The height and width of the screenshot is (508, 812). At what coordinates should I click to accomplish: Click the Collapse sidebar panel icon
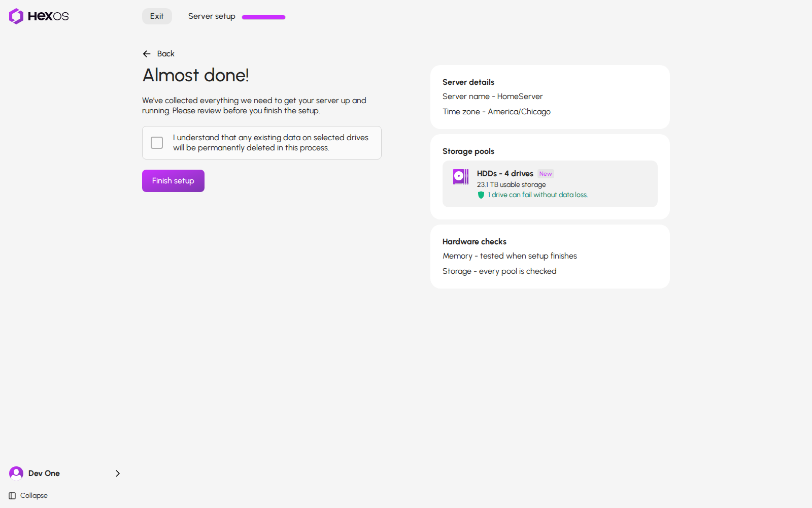[12, 496]
